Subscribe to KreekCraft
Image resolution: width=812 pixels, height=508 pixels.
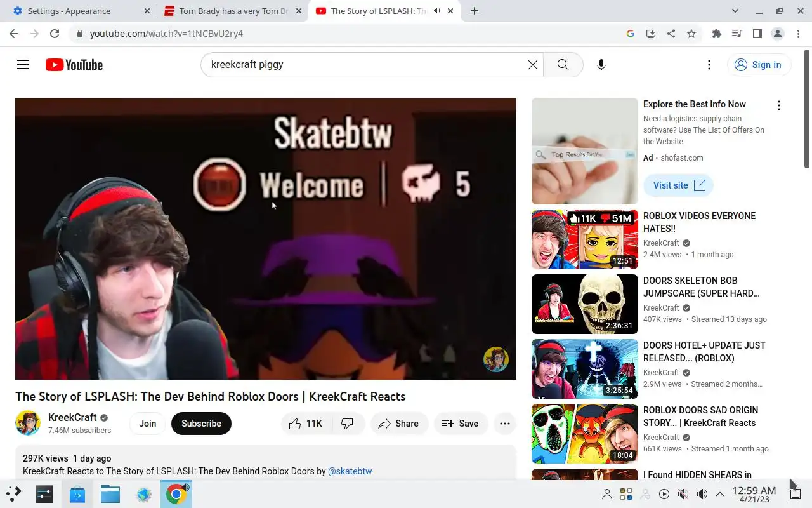(201, 424)
